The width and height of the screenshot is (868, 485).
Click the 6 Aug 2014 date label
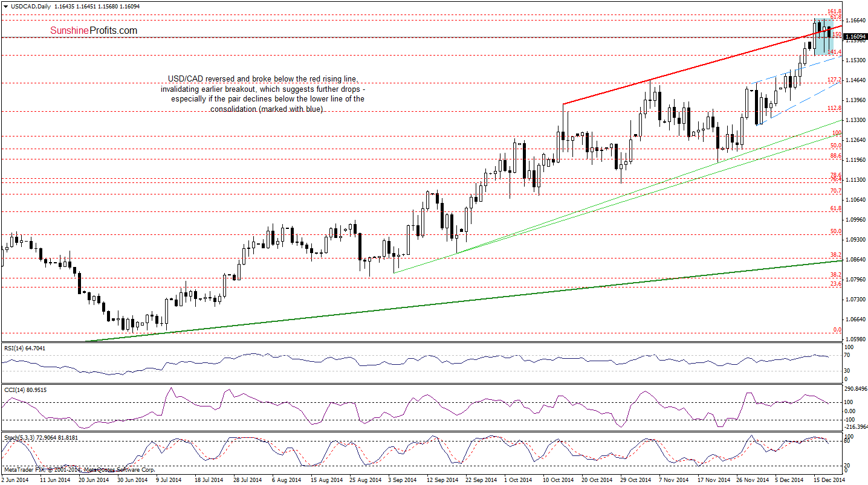tap(287, 480)
